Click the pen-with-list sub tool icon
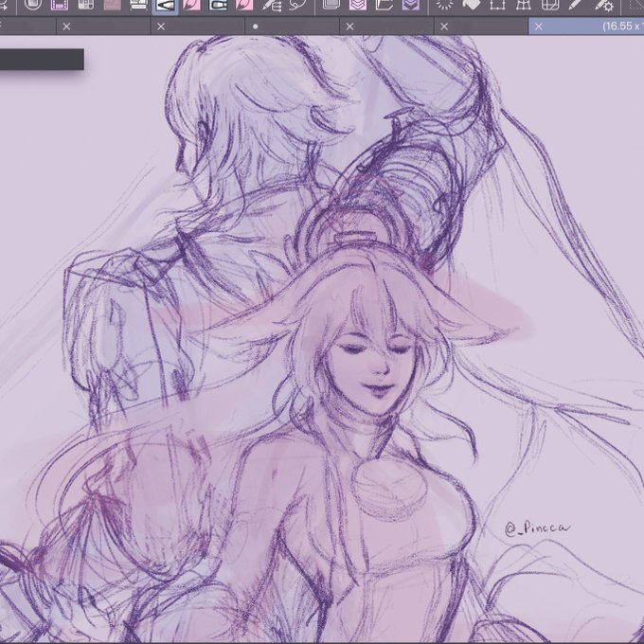Screen dimensions: 644x644 [x=272, y=5]
